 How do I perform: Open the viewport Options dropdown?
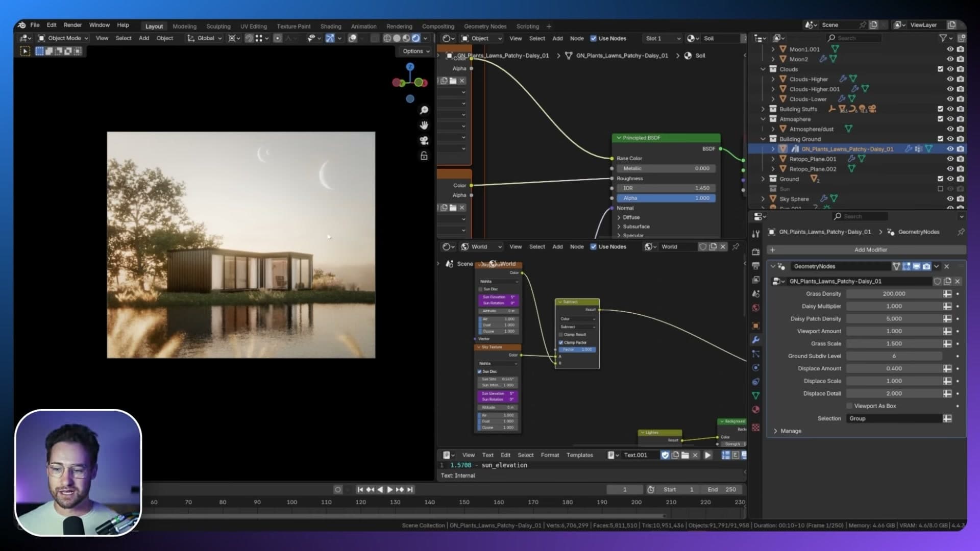[416, 51]
